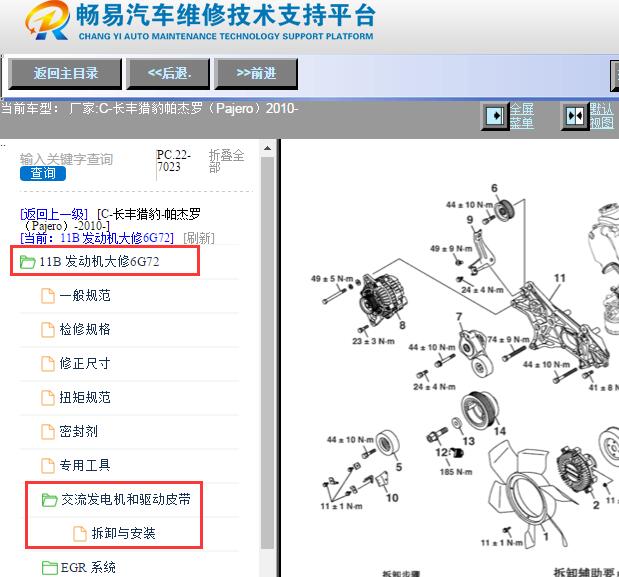Collapse the 交流发电机和驱动皮带 folder
619x577 pixels.
point(126,499)
